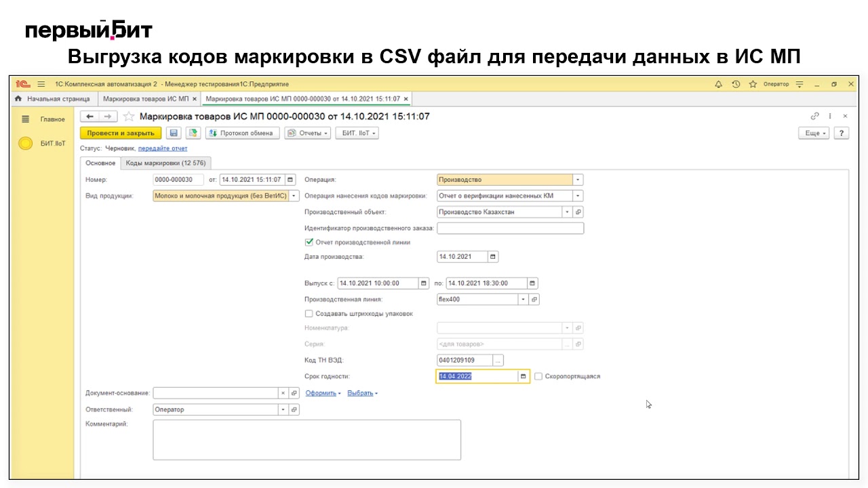This screenshot has height=488, width=868.
Task: Expand the Отчеты dropdown
Action: click(x=308, y=133)
